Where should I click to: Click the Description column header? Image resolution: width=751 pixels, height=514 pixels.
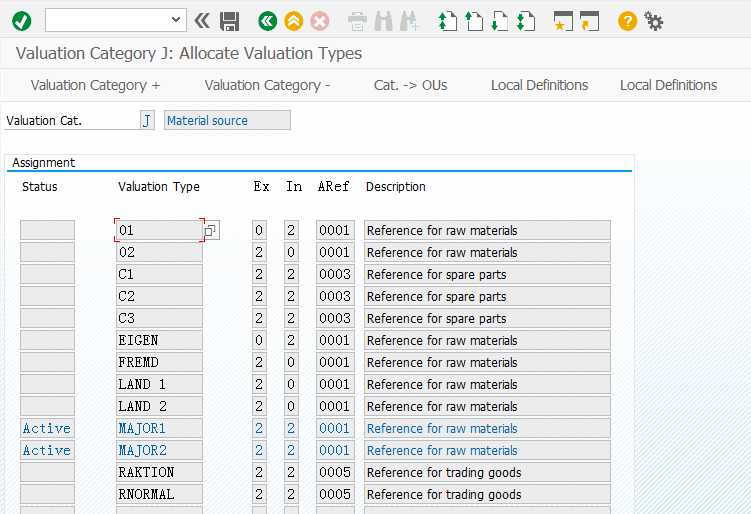click(396, 187)
